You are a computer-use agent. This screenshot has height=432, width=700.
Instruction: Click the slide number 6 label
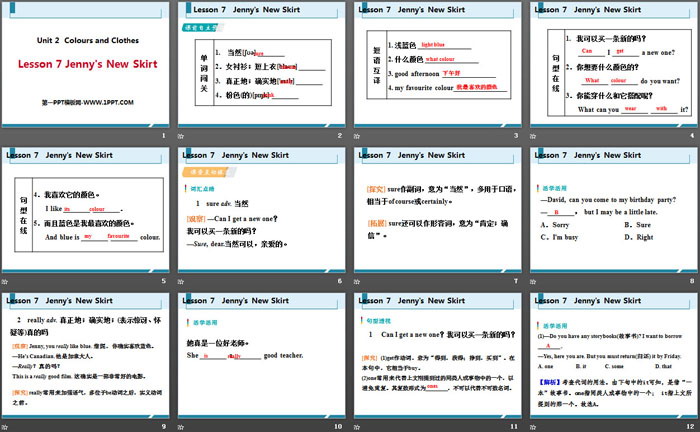coord(340,281)
